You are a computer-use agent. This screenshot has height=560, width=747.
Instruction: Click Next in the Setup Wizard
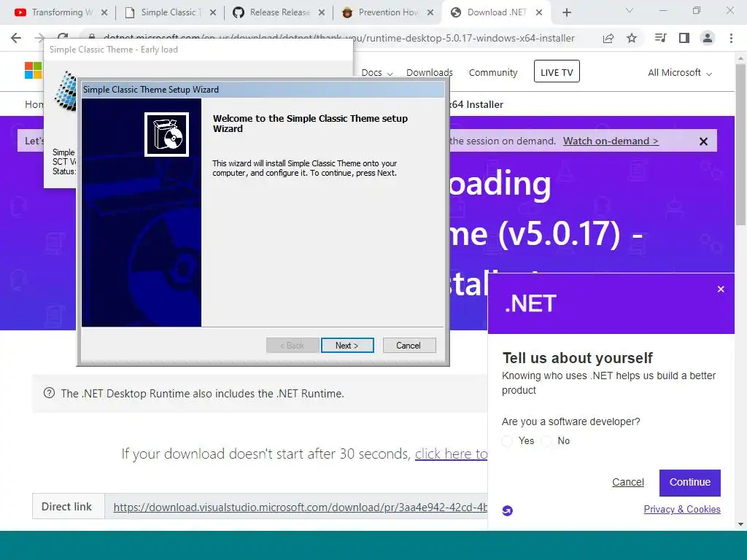click(x=347, y=345)
